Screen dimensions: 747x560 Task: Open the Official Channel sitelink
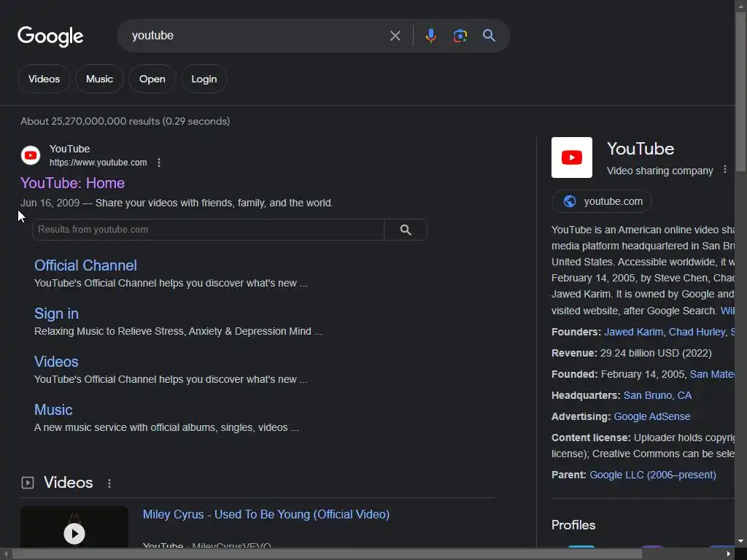click(86, 265)
